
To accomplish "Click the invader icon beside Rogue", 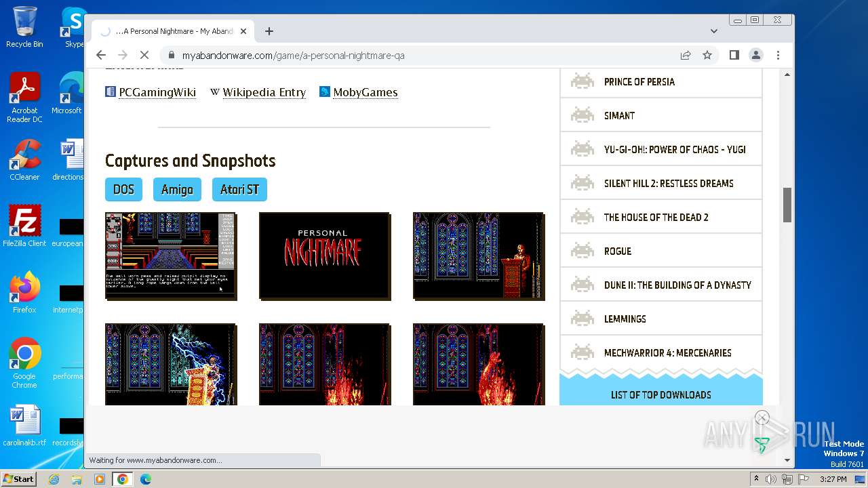I will point(582,251).
